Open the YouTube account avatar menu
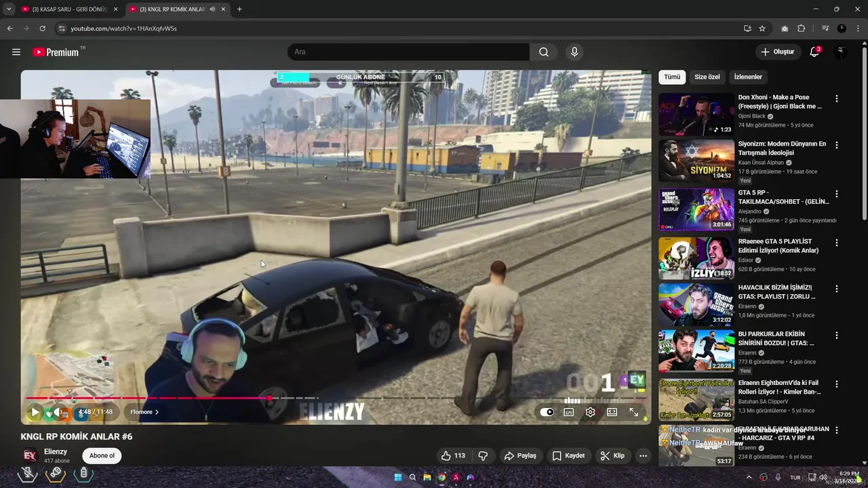The height and width of the screenshot is (488, 868). pos(841,52)
